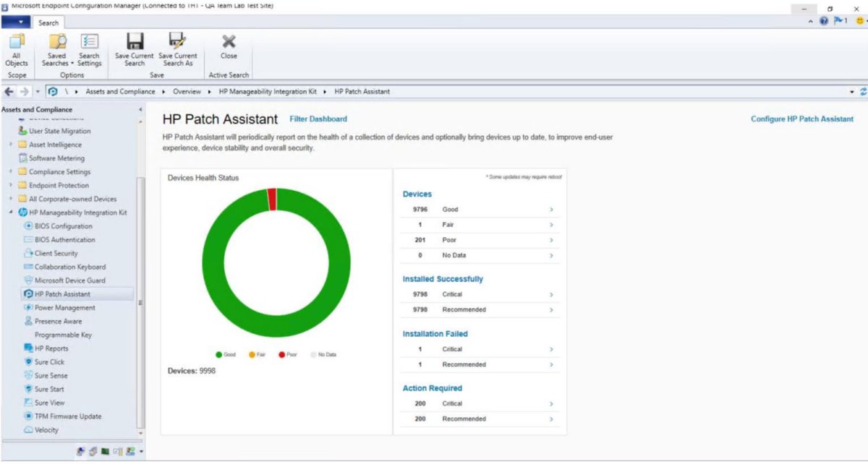Open the TPM Firmware Update node icon
Screen dimensions: 868x464
[29, 416]
